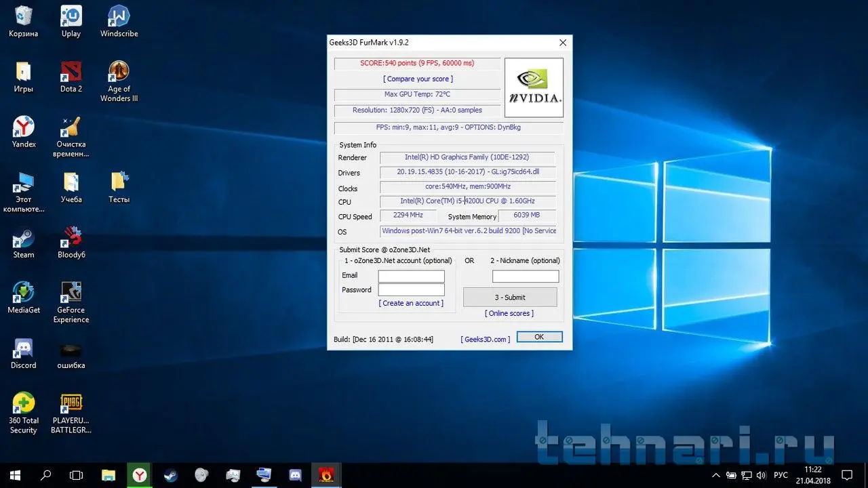Open the 'Online scores' link

[x=509, y=313]
